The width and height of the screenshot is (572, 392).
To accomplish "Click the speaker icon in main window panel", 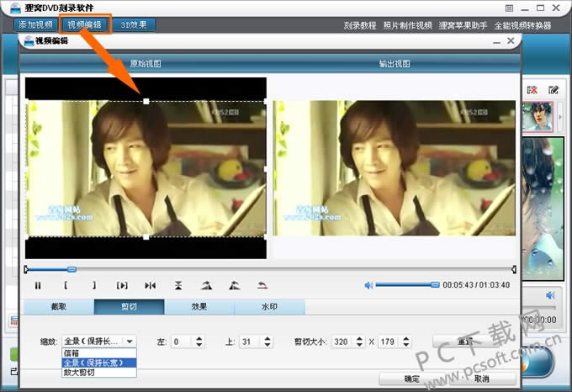I will click(550, 295).
